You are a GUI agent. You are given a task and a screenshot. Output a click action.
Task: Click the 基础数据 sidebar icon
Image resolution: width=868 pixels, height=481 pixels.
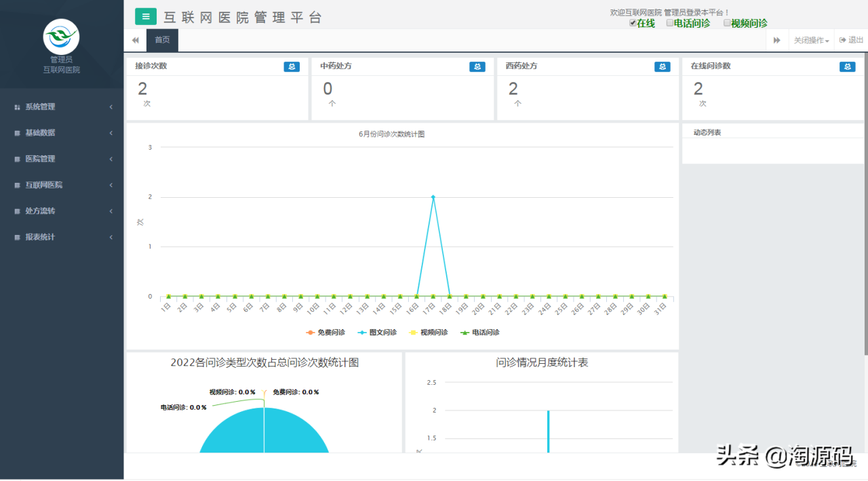(x=18, y=133)
